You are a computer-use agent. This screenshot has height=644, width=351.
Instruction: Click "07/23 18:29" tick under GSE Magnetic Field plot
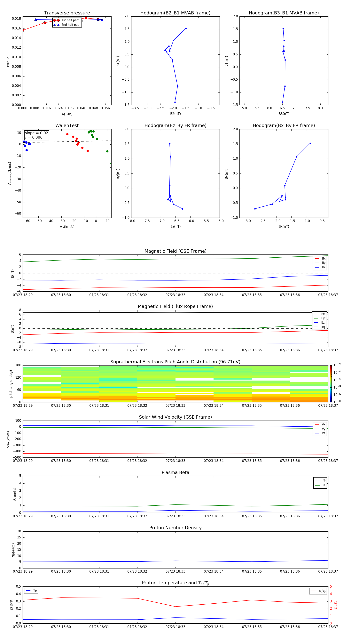click(x=23, y=295)
